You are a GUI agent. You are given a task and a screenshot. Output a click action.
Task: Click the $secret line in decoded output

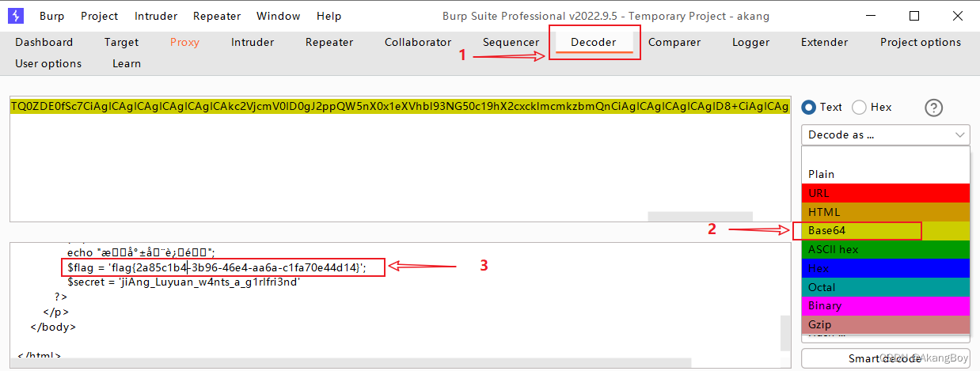(184, 282)
